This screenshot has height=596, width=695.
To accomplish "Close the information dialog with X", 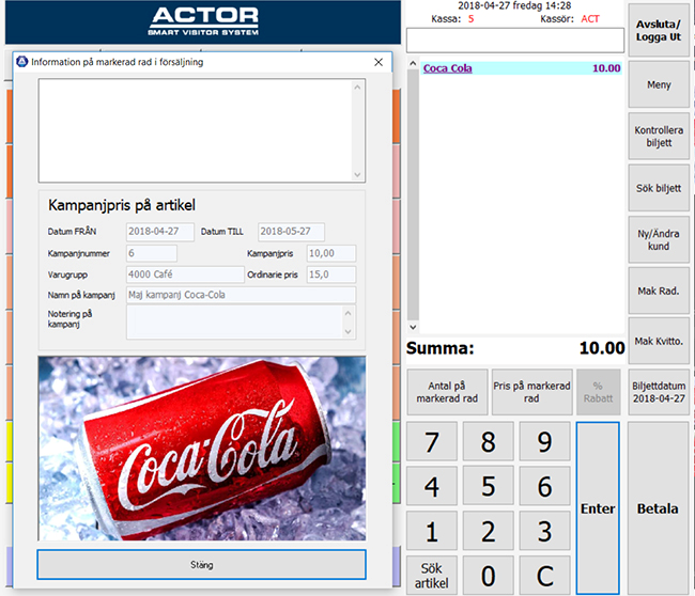I will 378,62.
